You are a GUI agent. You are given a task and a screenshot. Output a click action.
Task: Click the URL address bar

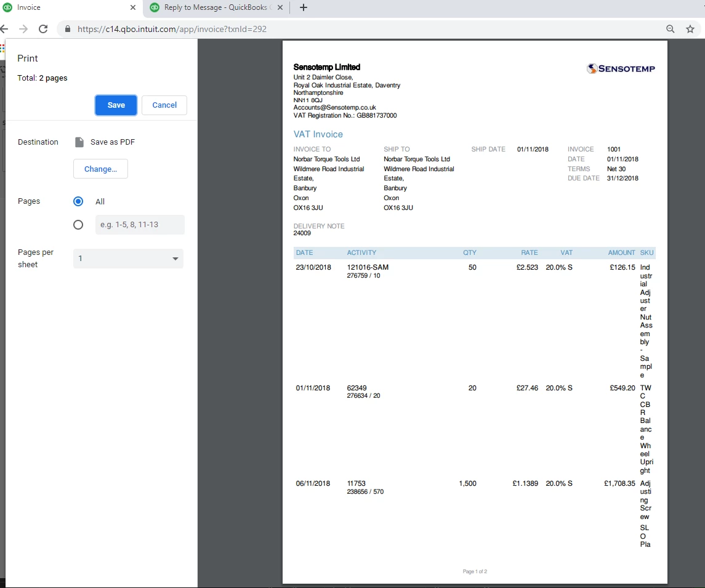point(360,29)
